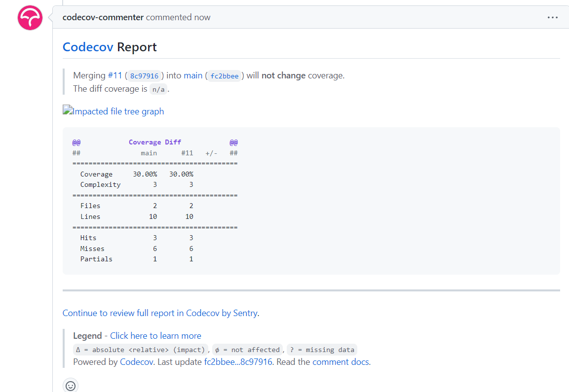
Task: Click the 'Misses' row label
Action: 92,249
